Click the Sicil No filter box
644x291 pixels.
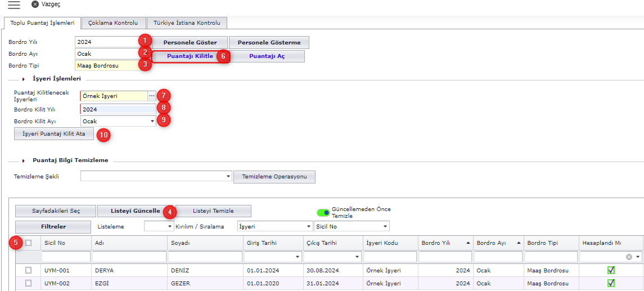pos(66,257)
